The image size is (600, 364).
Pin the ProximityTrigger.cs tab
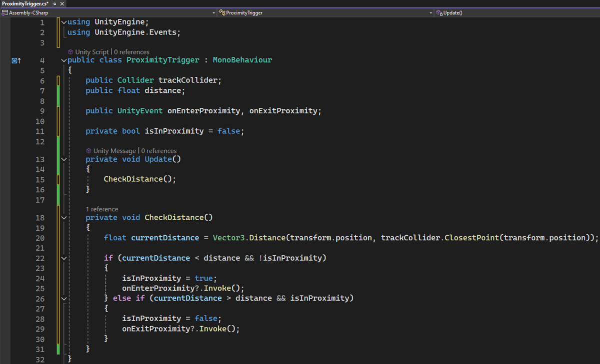pyautogui.click(x=54, y=3)
